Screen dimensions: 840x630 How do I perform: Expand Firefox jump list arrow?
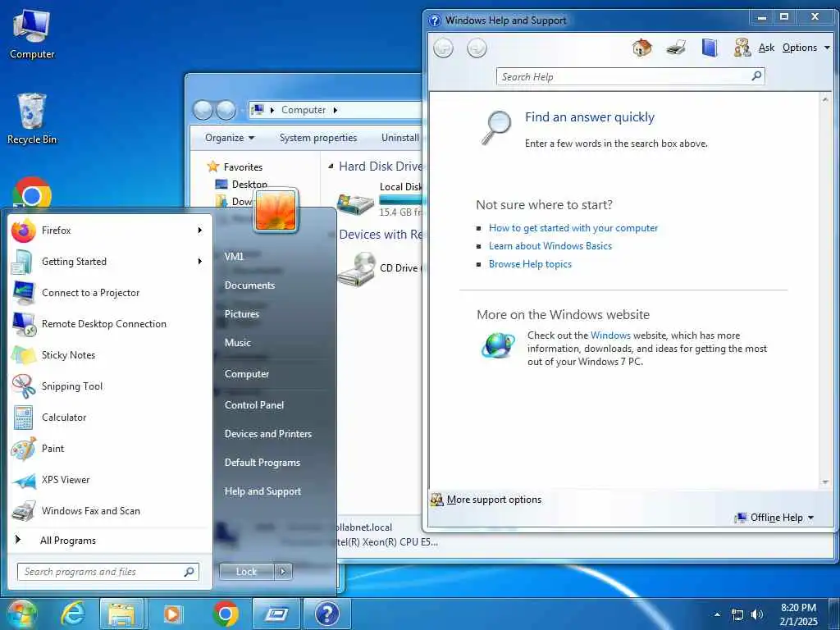coord(200,231)
